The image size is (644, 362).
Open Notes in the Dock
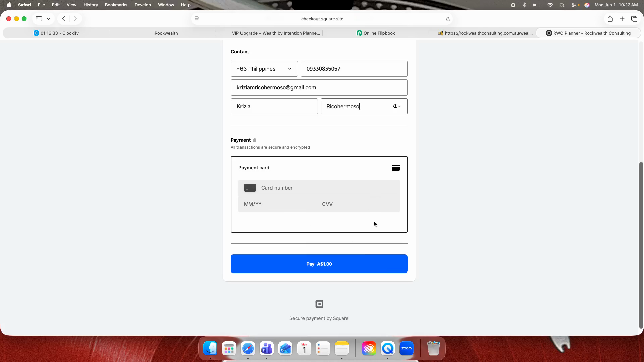[x=342, y=349]
